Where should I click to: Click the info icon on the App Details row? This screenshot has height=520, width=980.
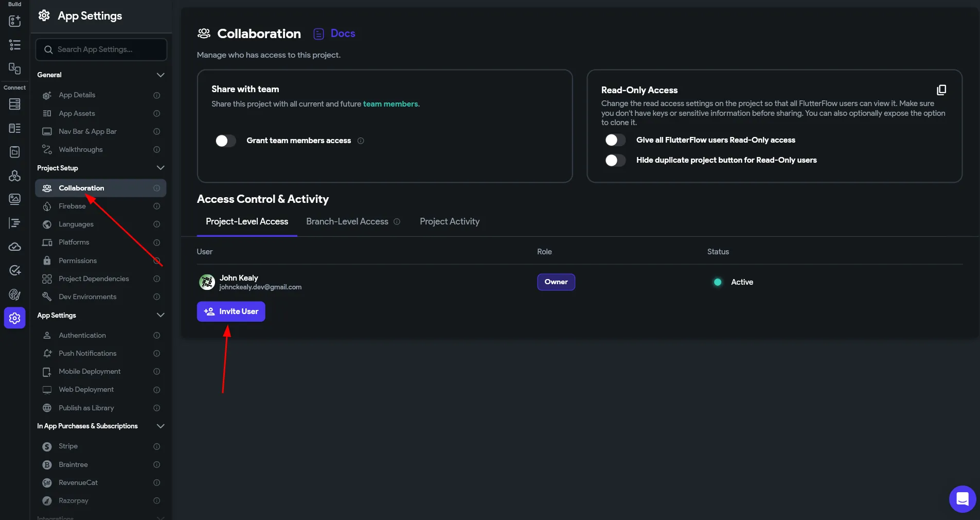pos(157,95)
